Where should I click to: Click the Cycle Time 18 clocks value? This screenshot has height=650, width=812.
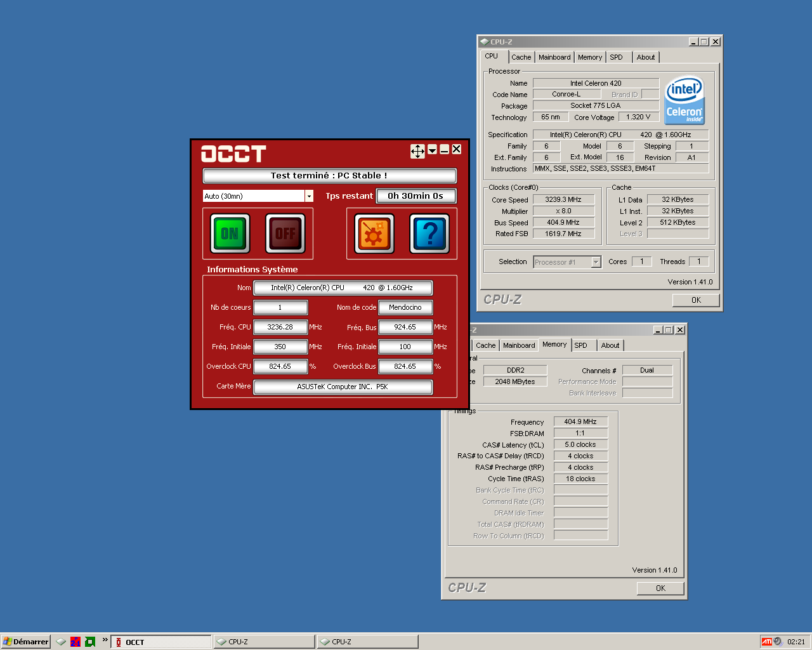[x=580, y=479]
